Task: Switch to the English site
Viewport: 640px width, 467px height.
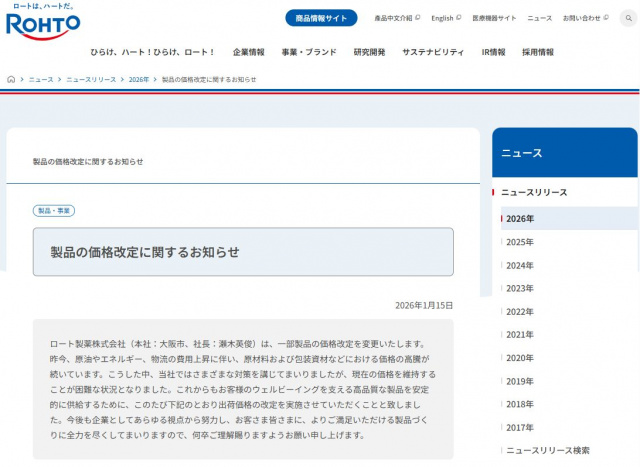Action: [x=445, y=18]
